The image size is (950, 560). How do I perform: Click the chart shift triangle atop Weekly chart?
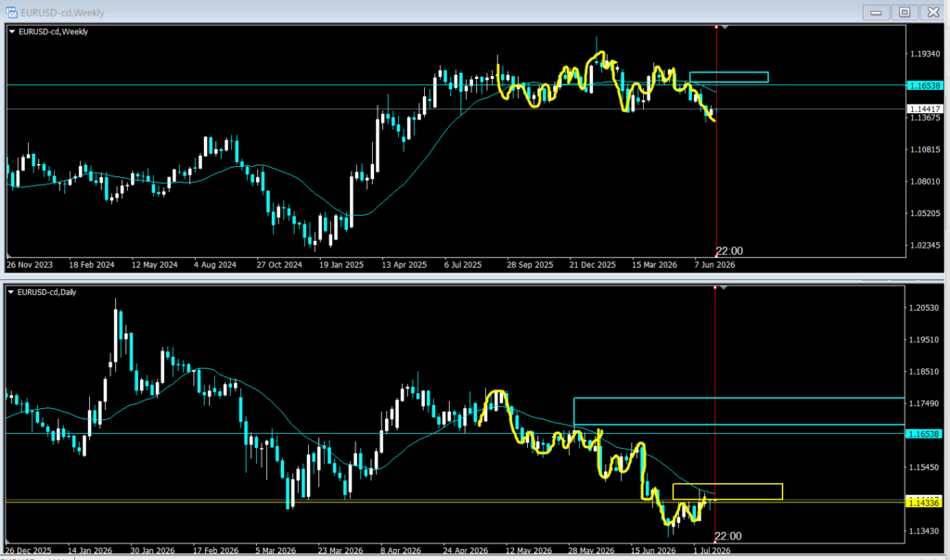point(724,27)
